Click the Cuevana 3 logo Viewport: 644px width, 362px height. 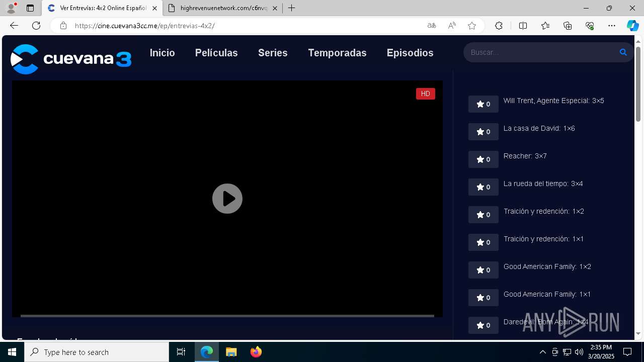tap(71, 59)
